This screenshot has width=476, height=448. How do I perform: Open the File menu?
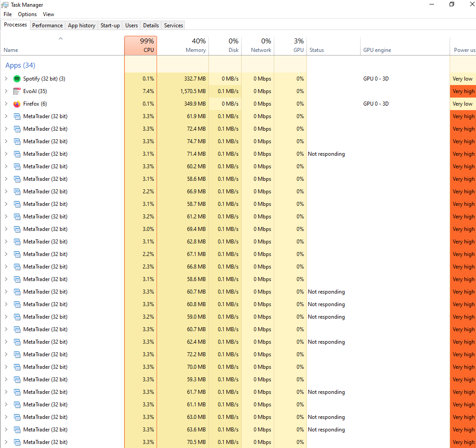point(8,14)
